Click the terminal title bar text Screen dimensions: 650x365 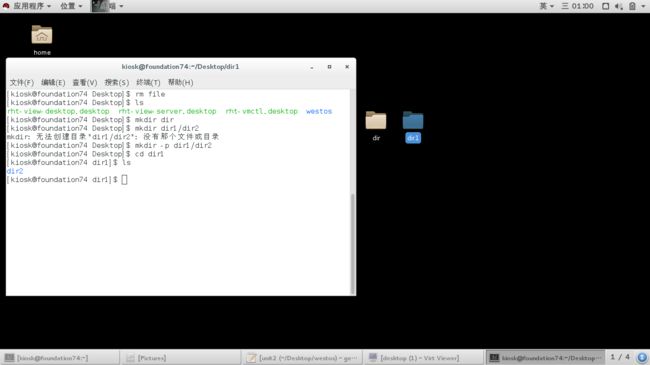[180, 67]
